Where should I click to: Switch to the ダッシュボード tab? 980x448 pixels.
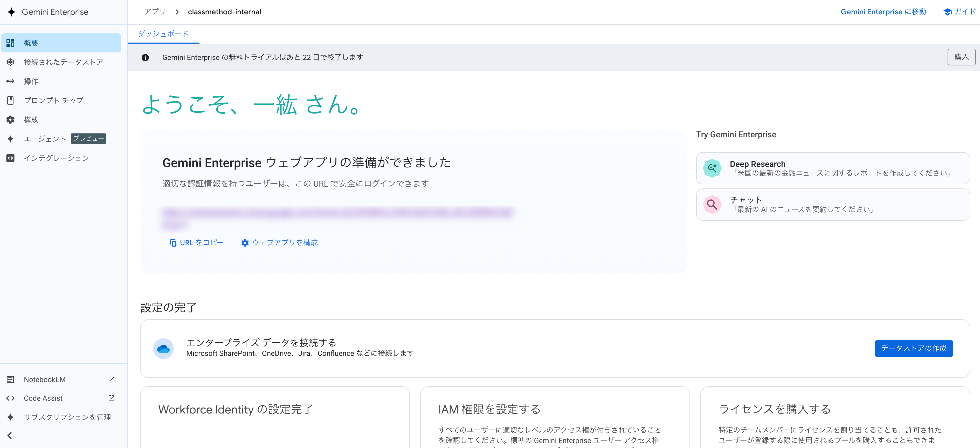click(163, 34)
